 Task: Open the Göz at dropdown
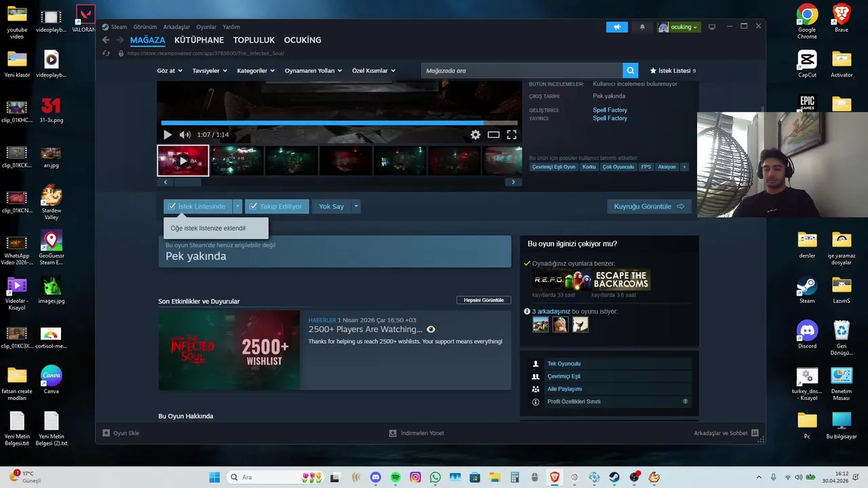[170, 70]
